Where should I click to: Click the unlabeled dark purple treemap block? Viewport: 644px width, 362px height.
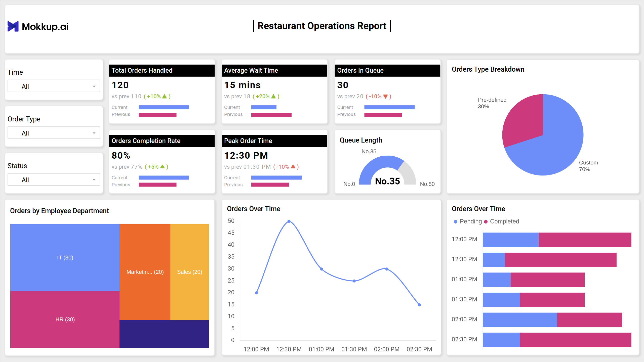164,334
